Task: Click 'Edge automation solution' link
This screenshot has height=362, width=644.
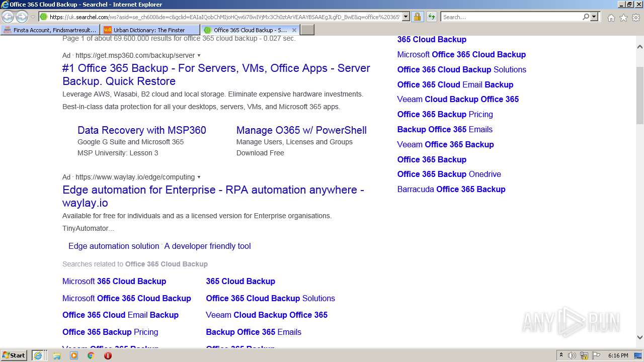Action: point(114,246)
